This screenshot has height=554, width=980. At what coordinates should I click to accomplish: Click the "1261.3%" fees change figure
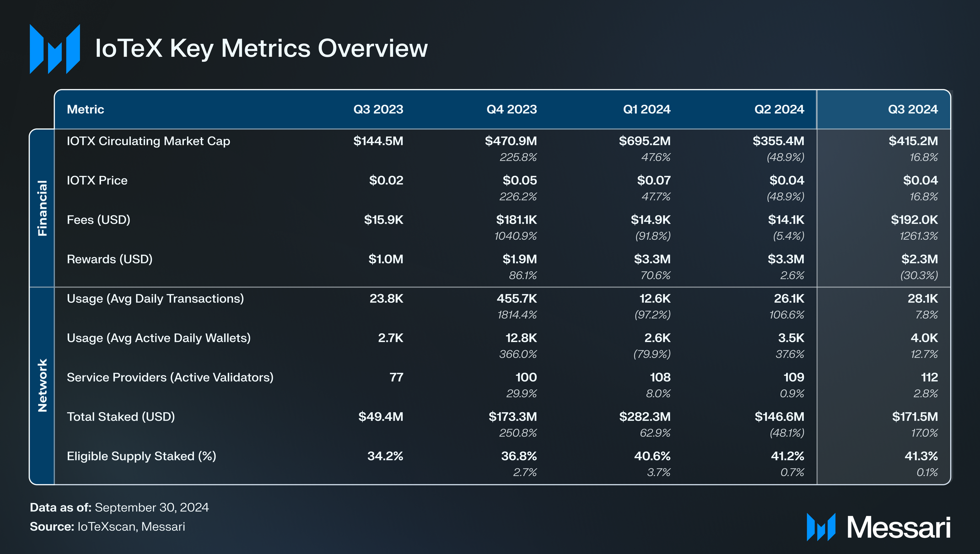(x=919, y=236)
